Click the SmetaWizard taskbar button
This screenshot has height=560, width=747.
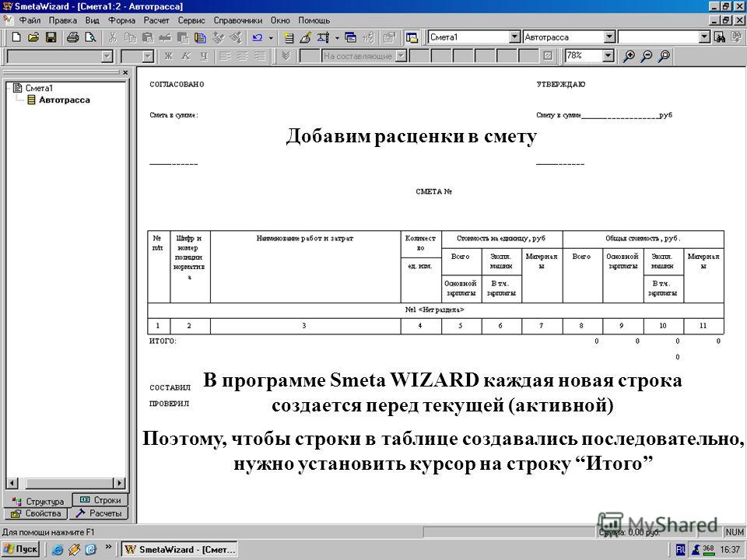(x=180, y=549)
